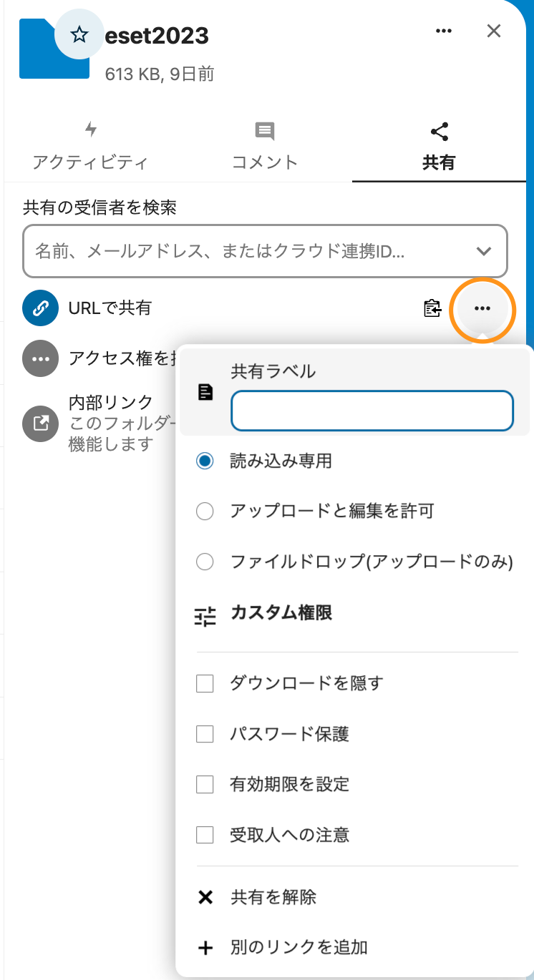Toggle the URL share options ellipsis button

click(482, 308)
